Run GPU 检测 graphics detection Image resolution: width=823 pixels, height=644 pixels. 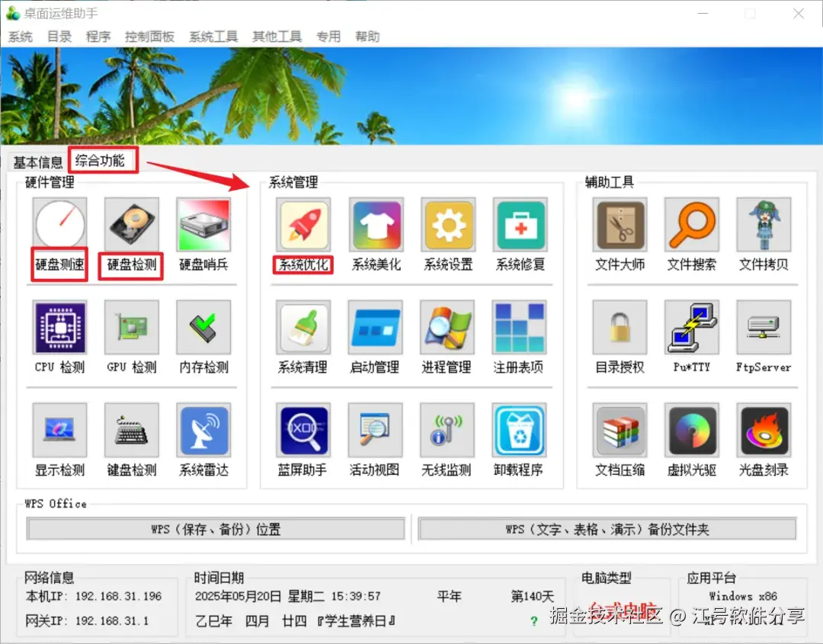(x=130, y=329)
